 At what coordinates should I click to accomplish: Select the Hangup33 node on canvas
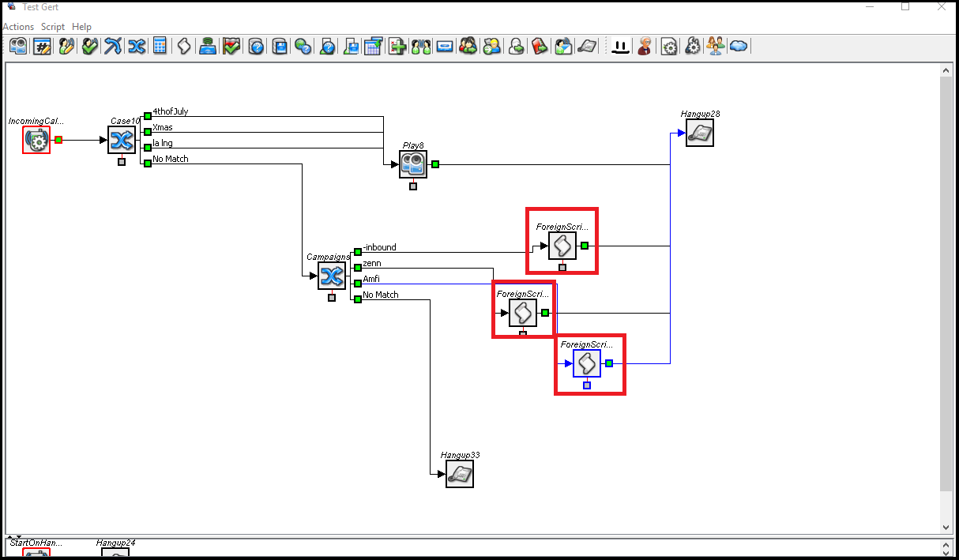460,474
